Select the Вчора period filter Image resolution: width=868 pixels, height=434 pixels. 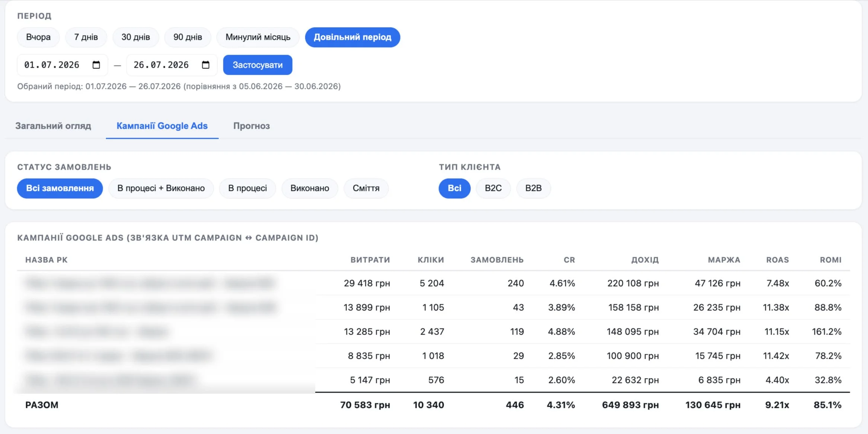(38, 37)
